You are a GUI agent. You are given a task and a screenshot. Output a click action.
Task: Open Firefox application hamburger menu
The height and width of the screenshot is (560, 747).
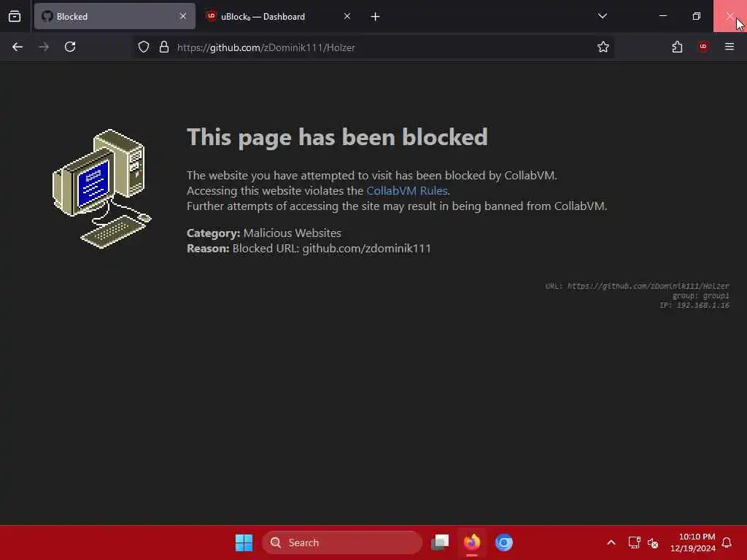point(729,47)
